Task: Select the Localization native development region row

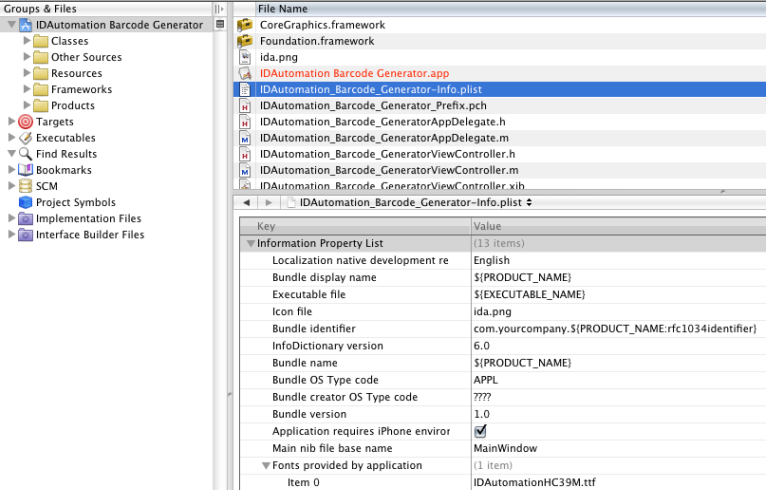Action: click(503, 260)
